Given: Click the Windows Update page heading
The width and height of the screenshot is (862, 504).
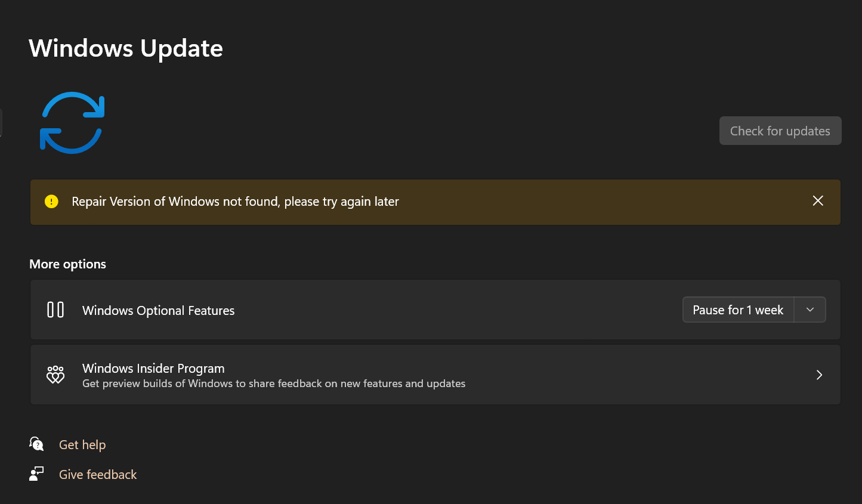Looking at the screenshot, I should pos(126,48).
